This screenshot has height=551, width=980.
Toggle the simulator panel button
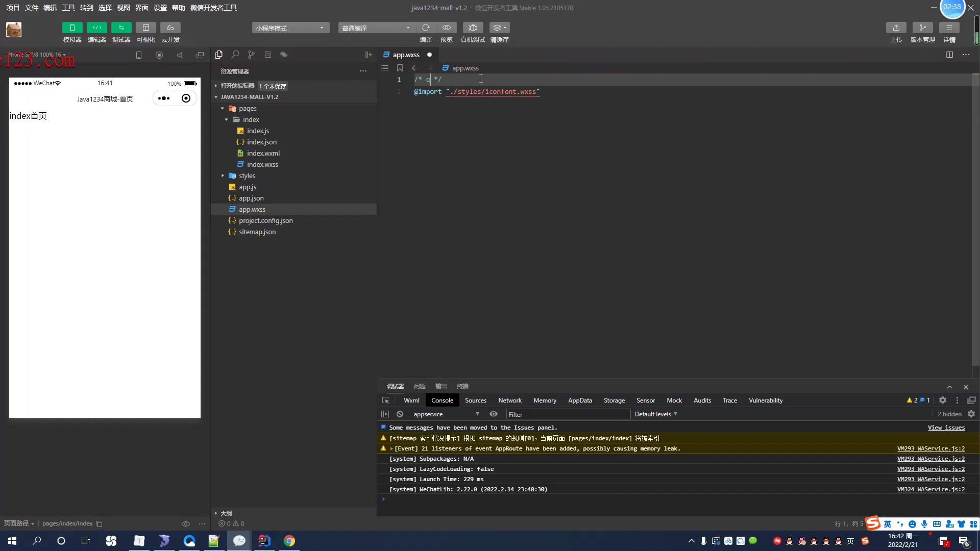(72, 28)
